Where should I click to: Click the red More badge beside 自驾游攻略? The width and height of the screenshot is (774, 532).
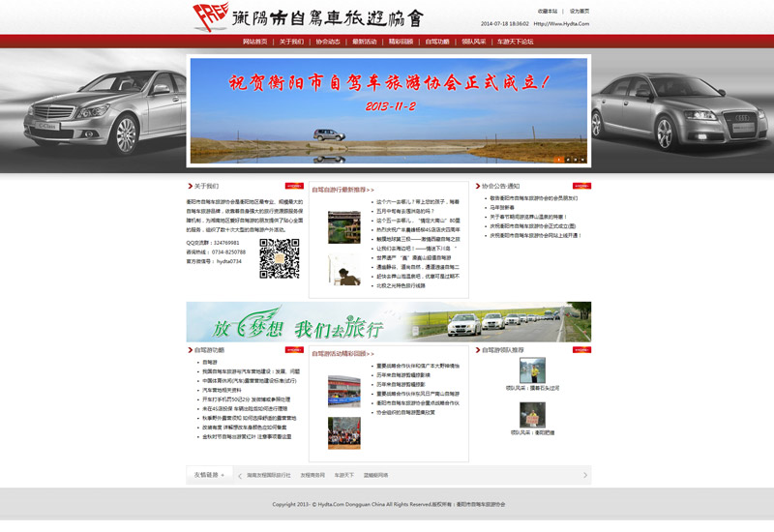(x=294, y=350)
